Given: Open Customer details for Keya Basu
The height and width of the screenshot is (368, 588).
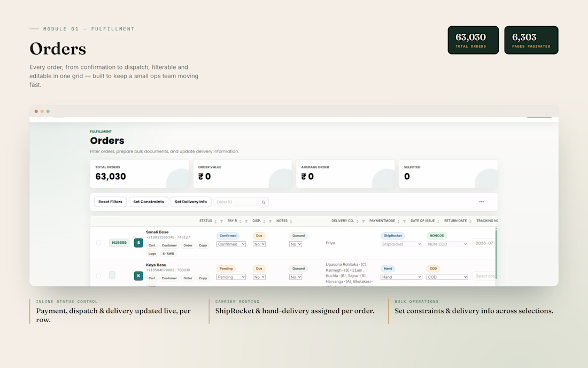Looking at the screenshot, I should pos(169,278).
